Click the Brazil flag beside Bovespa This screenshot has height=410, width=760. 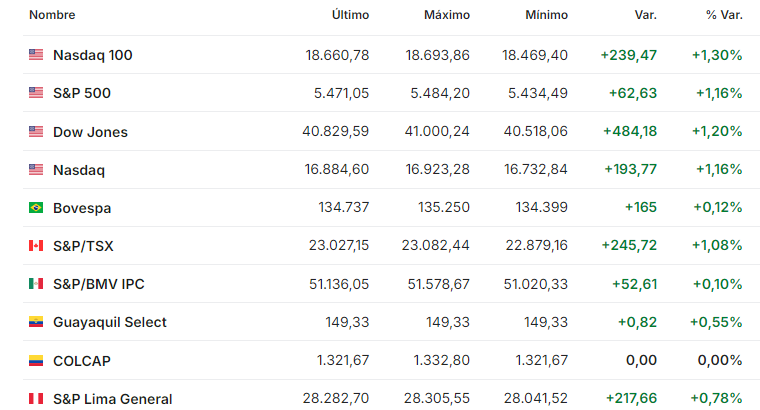[36, 207]
